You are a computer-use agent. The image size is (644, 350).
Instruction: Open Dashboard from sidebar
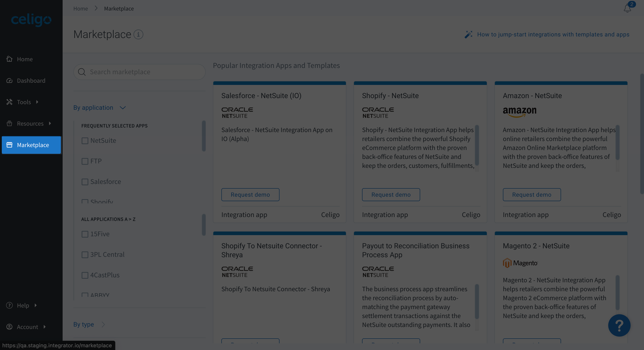click(x=31, y=80)
